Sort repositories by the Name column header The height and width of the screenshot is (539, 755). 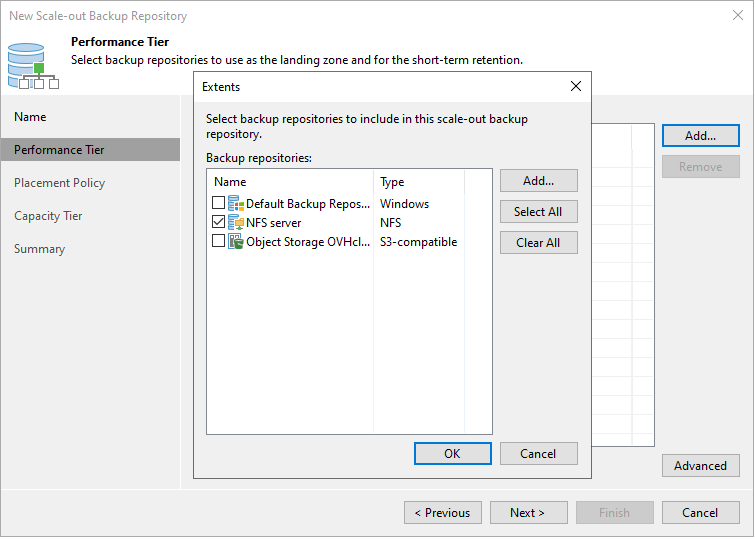[290, 182]
